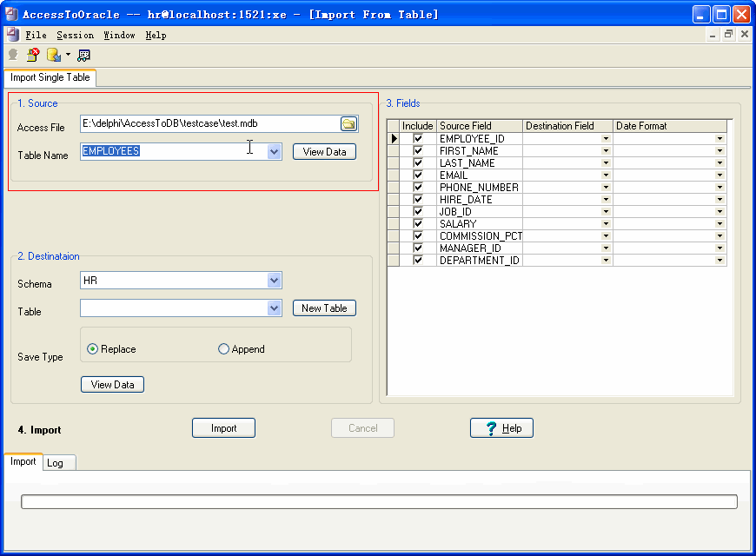Click the Source Field column header
Screen dimensions: 756x556
480,126
